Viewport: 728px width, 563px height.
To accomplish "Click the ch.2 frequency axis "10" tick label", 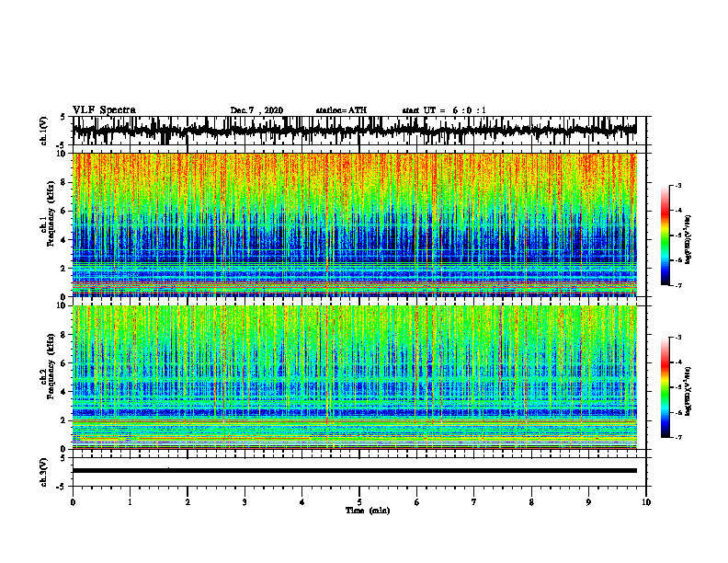I will [63, 305].
